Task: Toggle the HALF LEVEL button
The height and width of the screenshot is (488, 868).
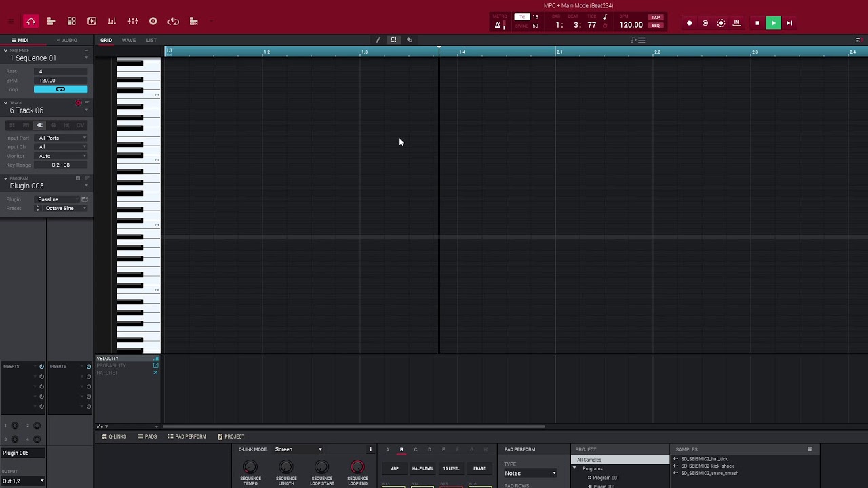Action: point(422,468)
